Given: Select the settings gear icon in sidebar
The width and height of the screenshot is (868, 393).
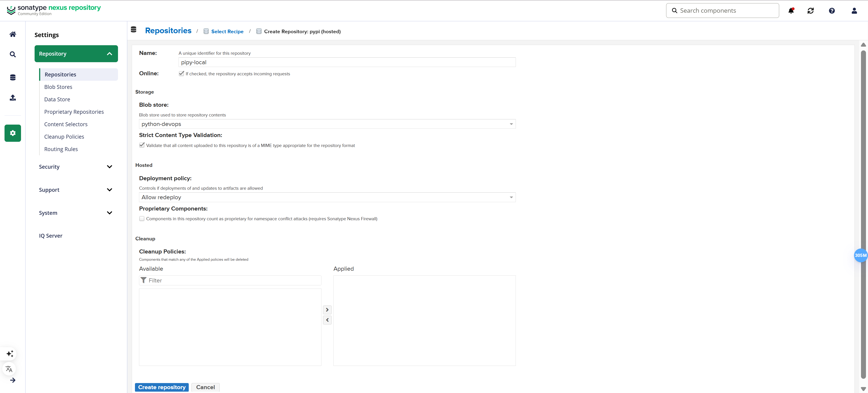Looking at the screenshot, I should 13,133.
